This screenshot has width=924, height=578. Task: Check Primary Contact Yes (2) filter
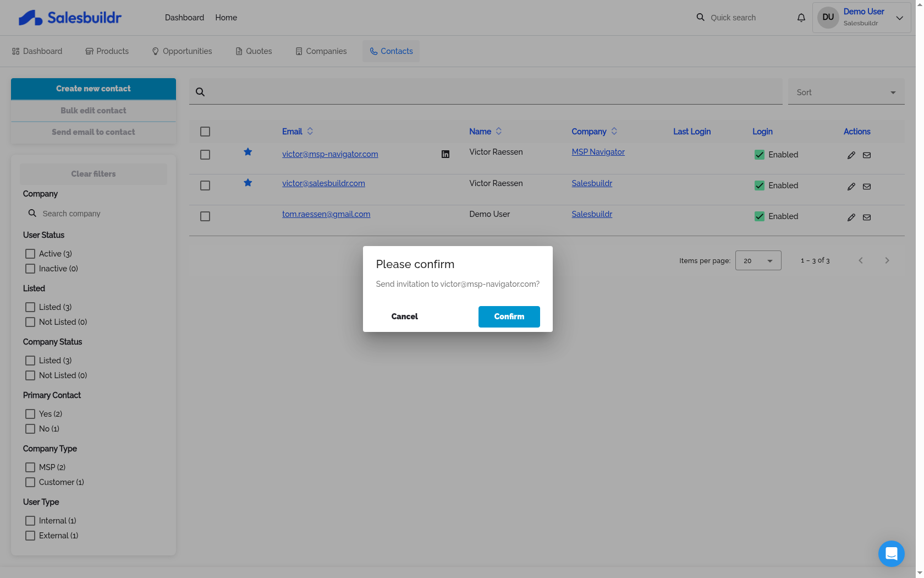pos(30,414)
